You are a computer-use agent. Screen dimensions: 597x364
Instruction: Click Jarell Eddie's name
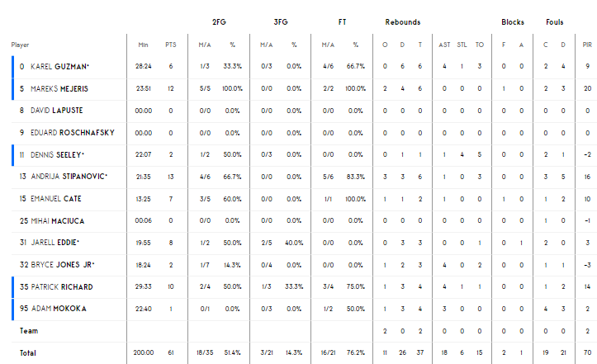point(54,243)
